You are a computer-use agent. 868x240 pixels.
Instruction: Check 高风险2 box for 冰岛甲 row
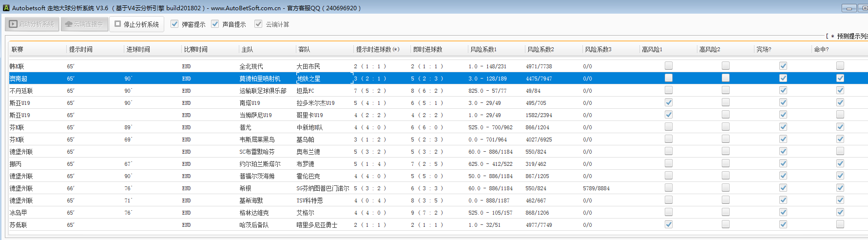(x=726, y=212)
